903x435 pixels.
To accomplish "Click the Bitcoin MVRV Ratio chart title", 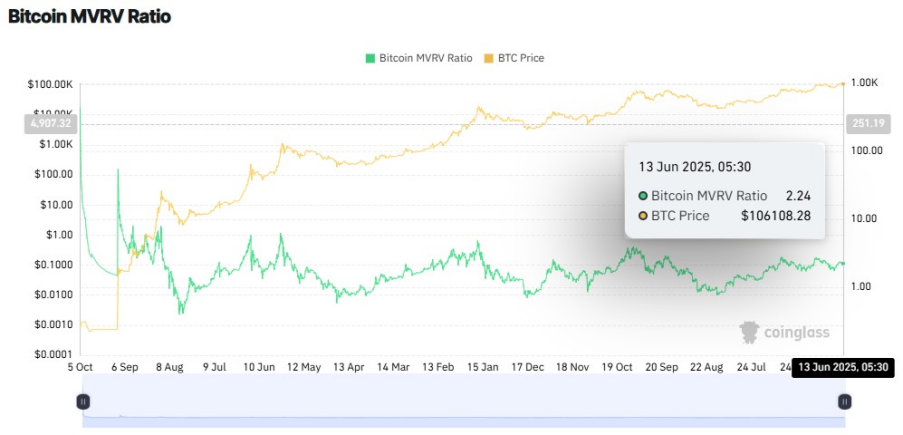I will tap(89, 17).
